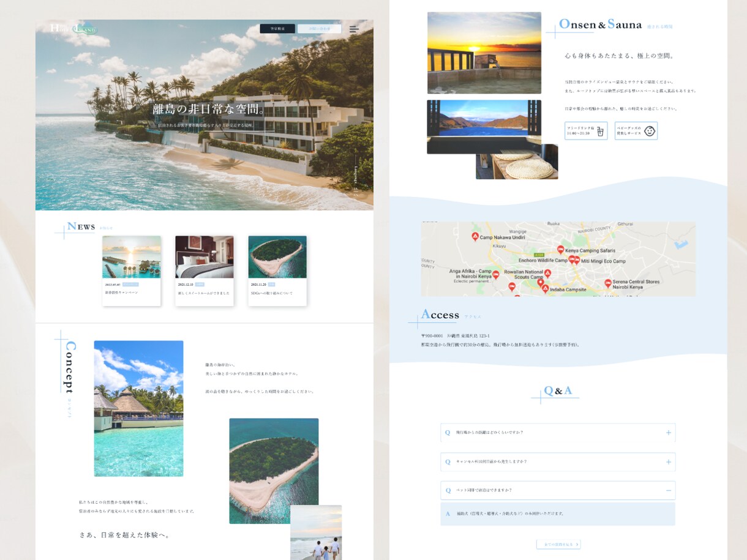Click the Indaba Campsite map pin
The height and width of the screenshot is (560, 747).
pos(545,288)
